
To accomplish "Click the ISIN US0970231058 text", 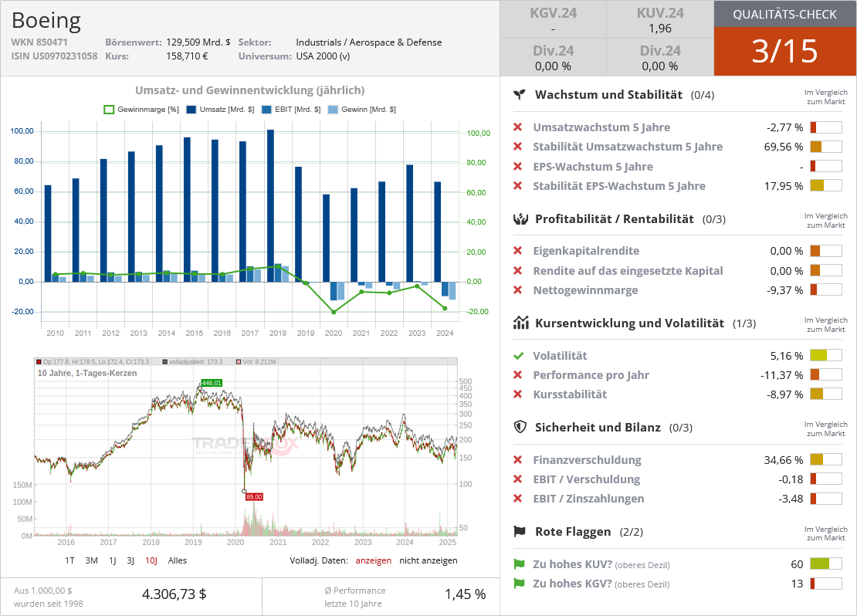I will coord(54,56).
